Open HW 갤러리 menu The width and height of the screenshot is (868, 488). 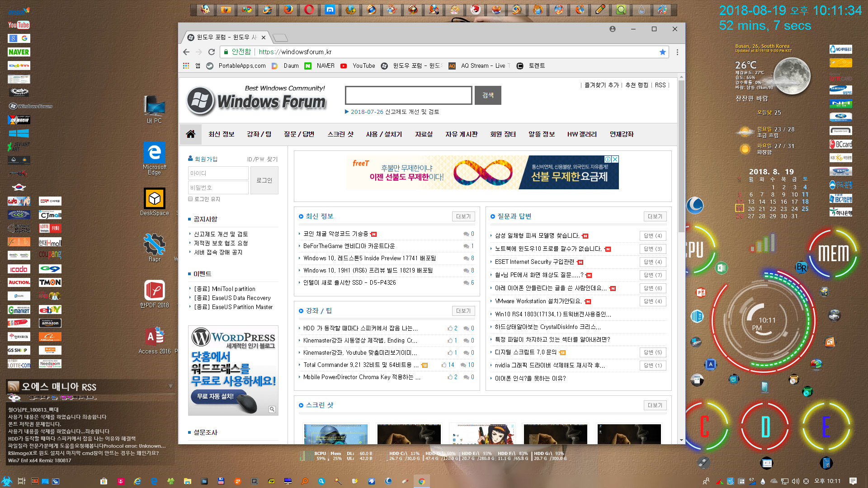tap(582, 134)
